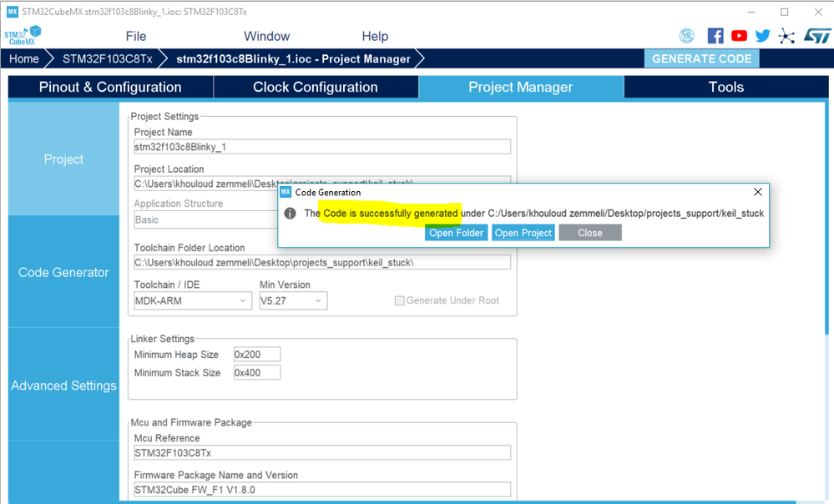Click the Application Structure Basic field
This screenshot has width=834, height=504.
click(205, 219)
